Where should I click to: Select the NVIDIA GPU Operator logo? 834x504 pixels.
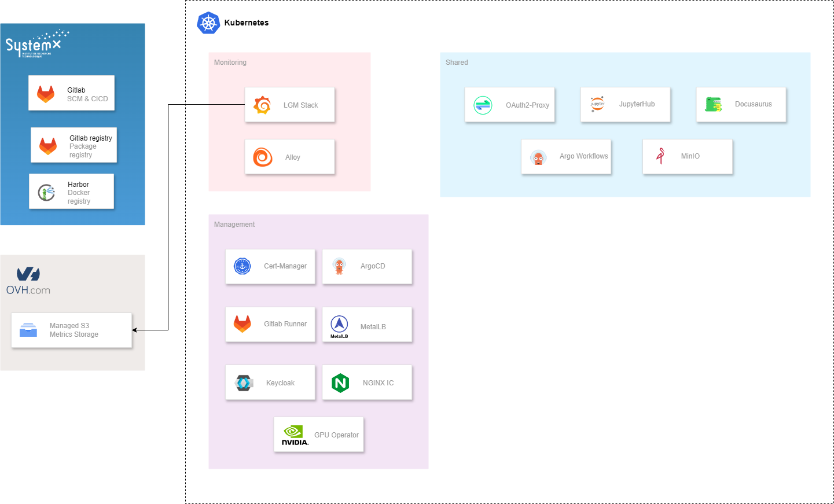click(x=295, y=435)
